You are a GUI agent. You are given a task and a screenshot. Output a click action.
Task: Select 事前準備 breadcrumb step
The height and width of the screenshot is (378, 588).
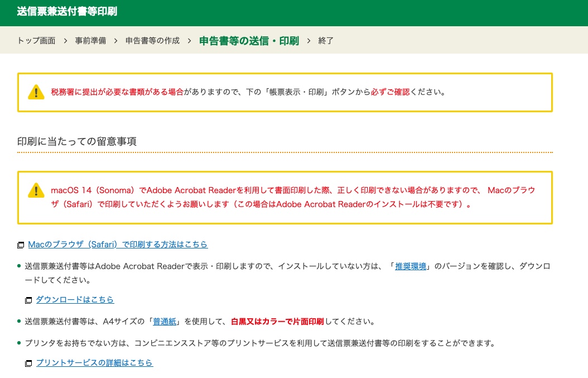(x=90, y=41)
